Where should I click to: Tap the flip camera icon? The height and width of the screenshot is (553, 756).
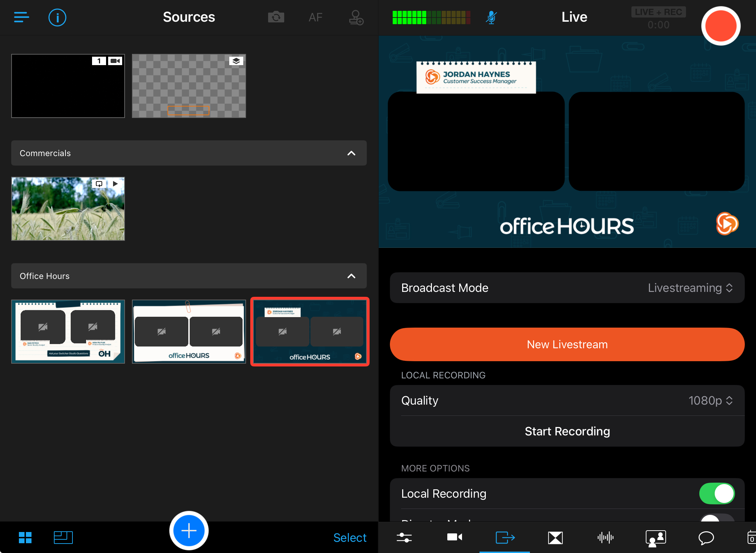[276, 17]
